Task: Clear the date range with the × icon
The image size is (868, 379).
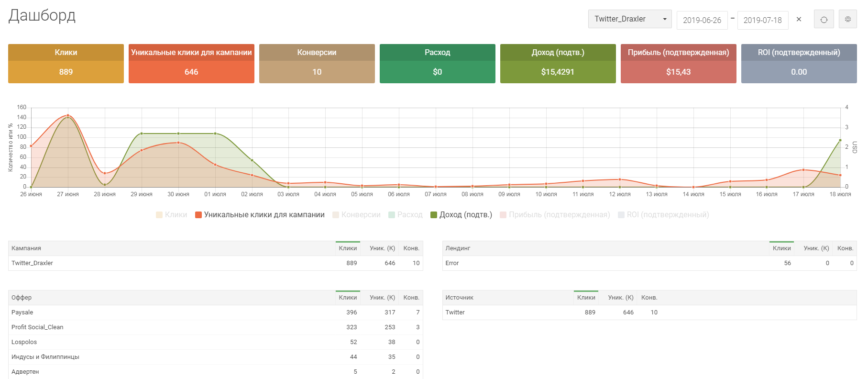Action: point(799,20)
